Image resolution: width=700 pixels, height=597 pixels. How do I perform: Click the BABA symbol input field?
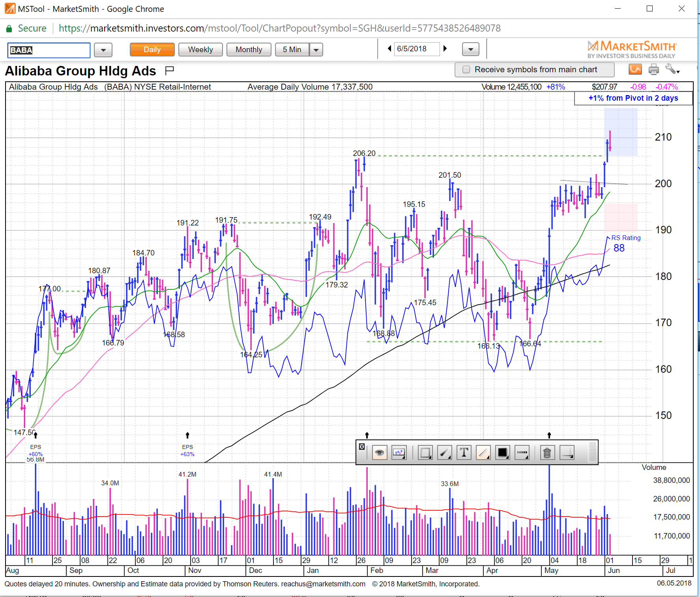(49, 50)
